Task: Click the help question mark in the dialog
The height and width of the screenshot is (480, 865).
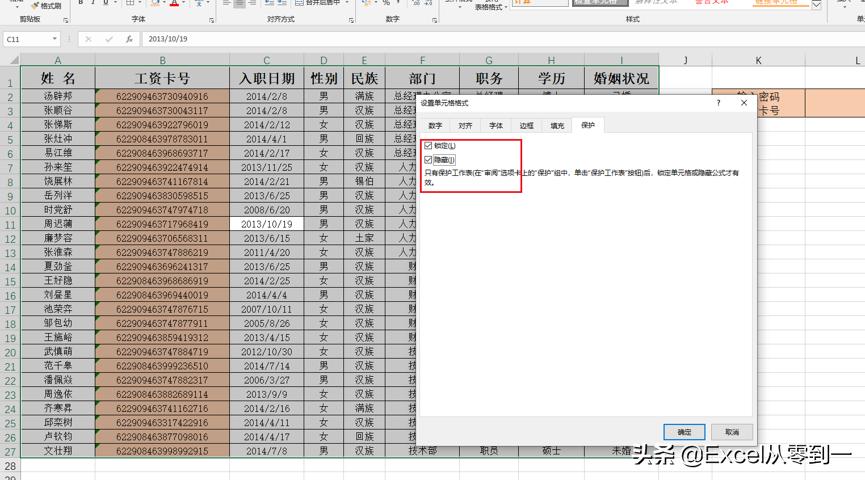Action: coord(718,103)
